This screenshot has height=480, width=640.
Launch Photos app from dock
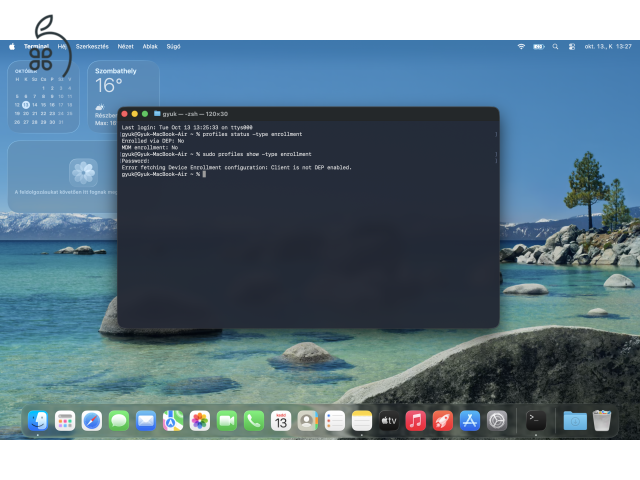pyautogui.click(x=200, y=421)
